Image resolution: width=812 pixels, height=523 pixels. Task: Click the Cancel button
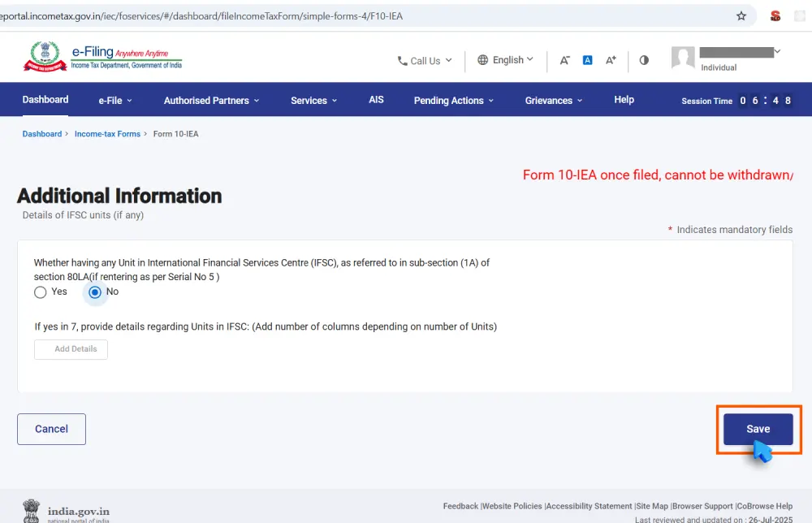click(x=51, y=429)
